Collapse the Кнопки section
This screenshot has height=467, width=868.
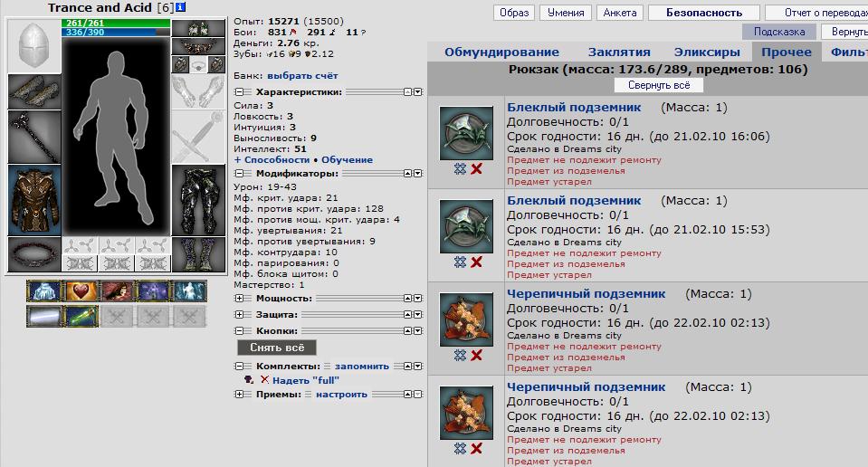pos(239,331)
